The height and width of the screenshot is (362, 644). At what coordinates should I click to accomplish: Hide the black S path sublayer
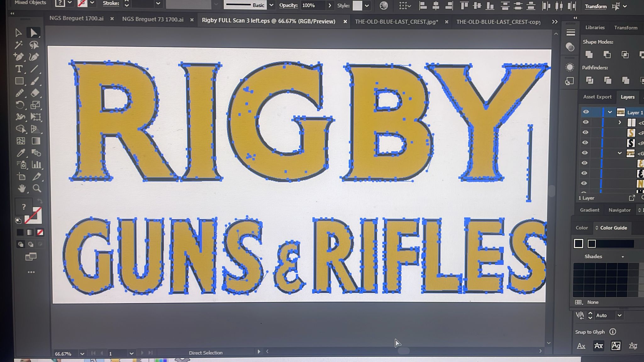pyautogui.click(x=585, y=143)
